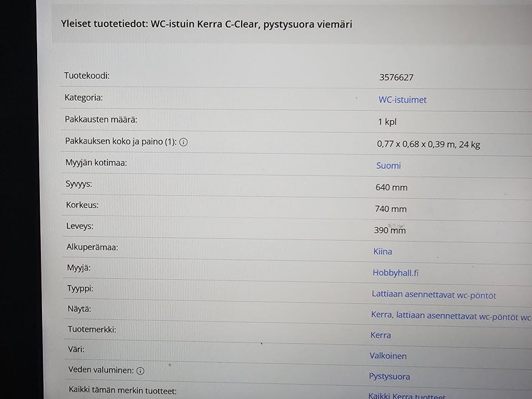Open the Kaikki Kerra tuotteet link
The width and height of the screenshot is (532, 399).
pos(407,396)
